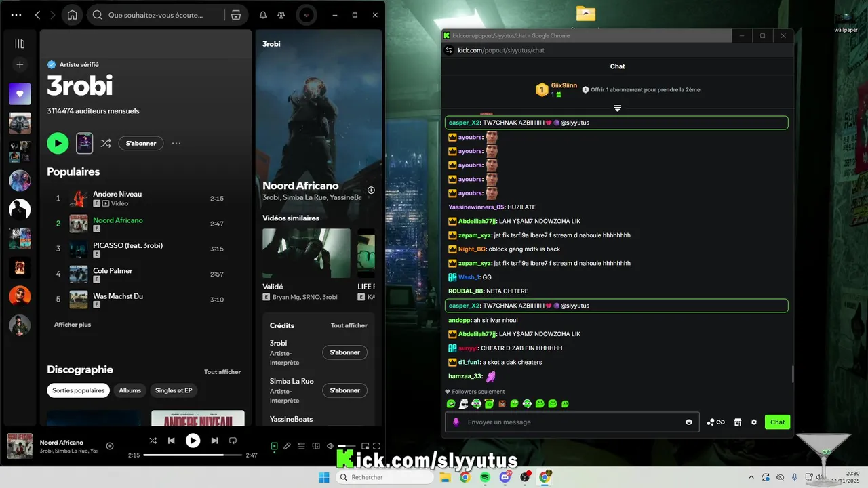Skip to the next track
868x488 pixels.
pyautogui.click(x=214, y=441)
